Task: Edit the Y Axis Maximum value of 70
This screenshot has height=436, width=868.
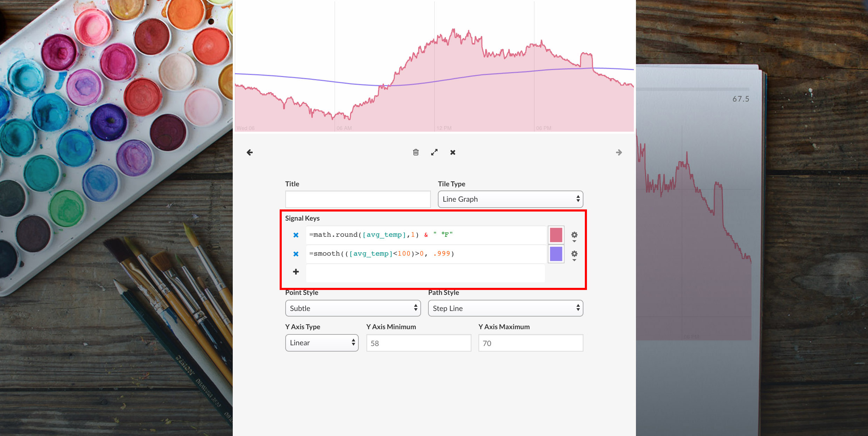Action: tap(531, 342)
